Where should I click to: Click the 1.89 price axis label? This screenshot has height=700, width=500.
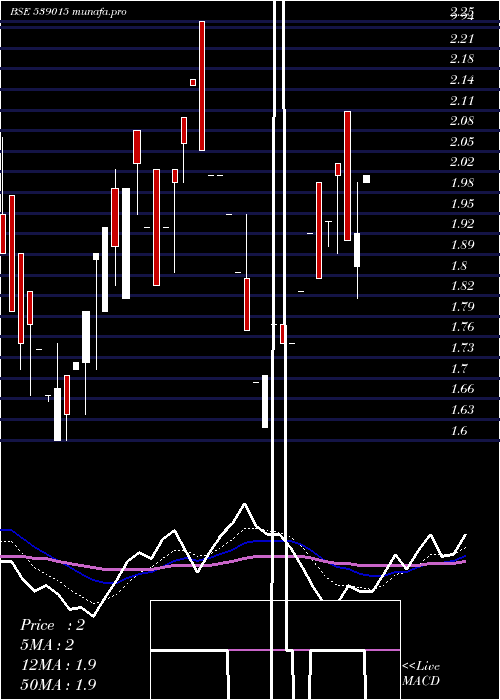coord(462,245)
